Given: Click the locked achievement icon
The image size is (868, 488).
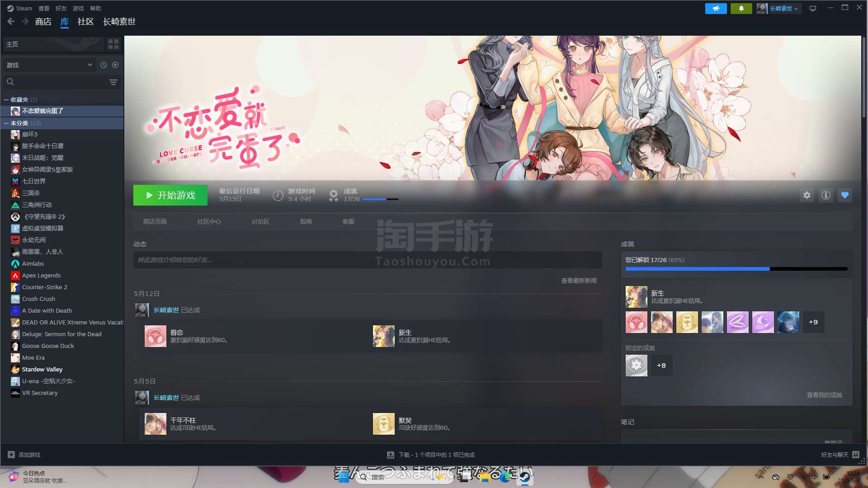Looking at the screenshot, I should point(637,366).
